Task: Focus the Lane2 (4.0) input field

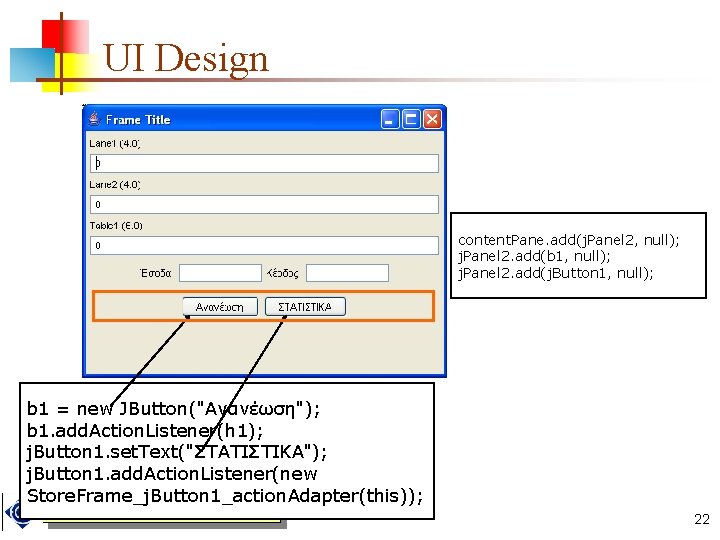Action: 264,204
